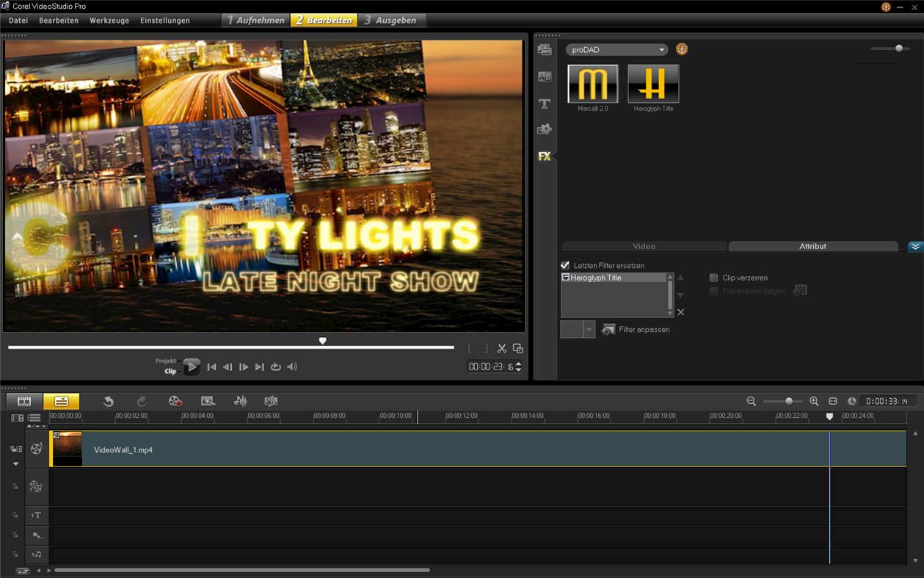Open the proDAD filter category dropdown
Viewport: 924px width, 578px height.
(x=616, y=50)
